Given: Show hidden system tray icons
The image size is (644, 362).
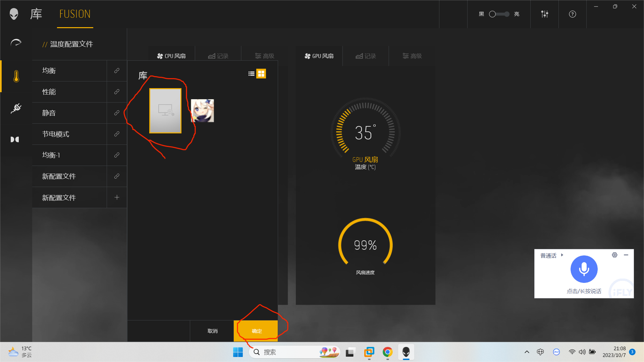Looking at the screenshot, I should tap(527, 352).
